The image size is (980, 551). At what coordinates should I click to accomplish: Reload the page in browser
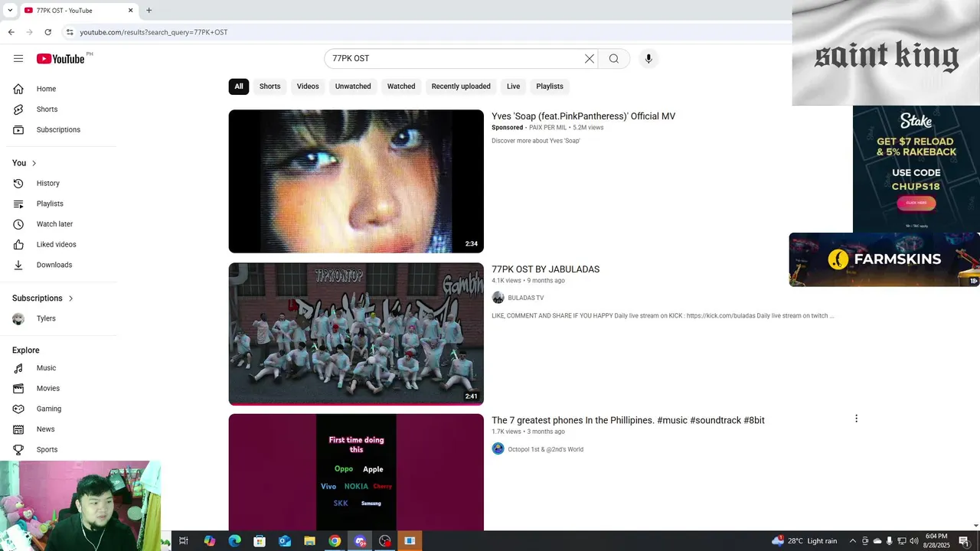[x=47, y=32]
